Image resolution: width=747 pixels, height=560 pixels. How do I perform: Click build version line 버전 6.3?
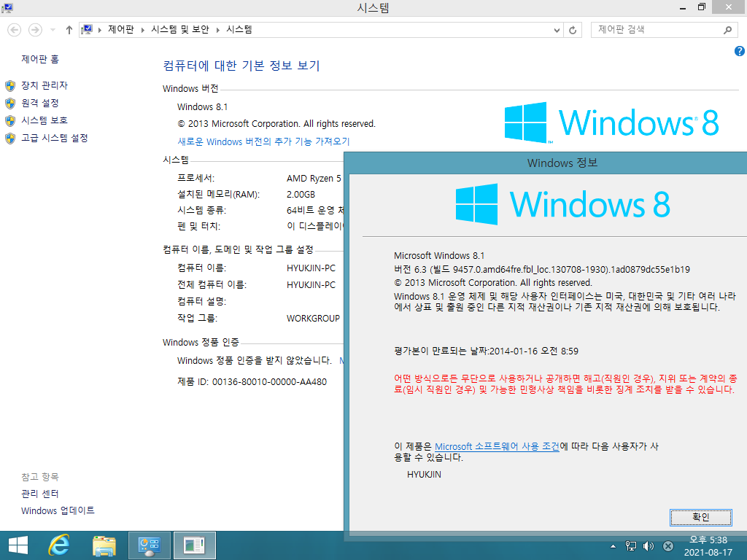point(542,270)
